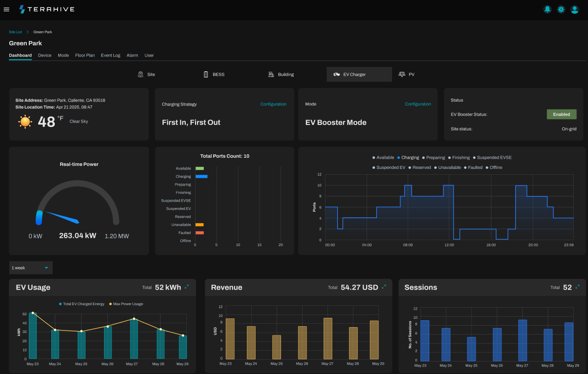The width and height of the screenshot is (588, 374).
Task: Click the On-grid site status value
Action: tap(569, 129)
